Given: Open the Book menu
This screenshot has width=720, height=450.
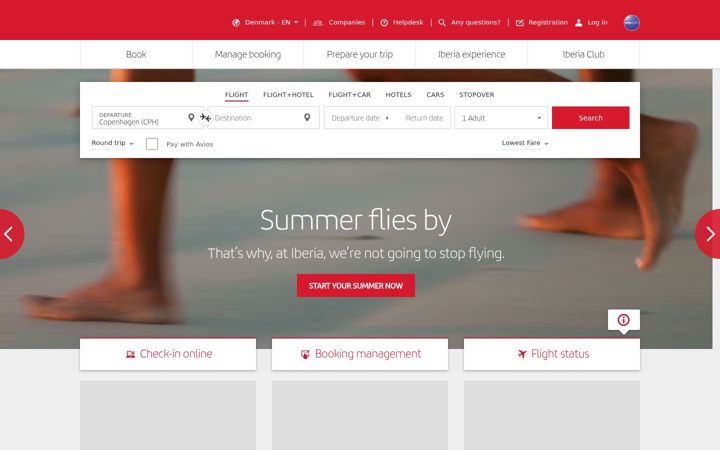Looking at the screenshot, I should (136, 54).
